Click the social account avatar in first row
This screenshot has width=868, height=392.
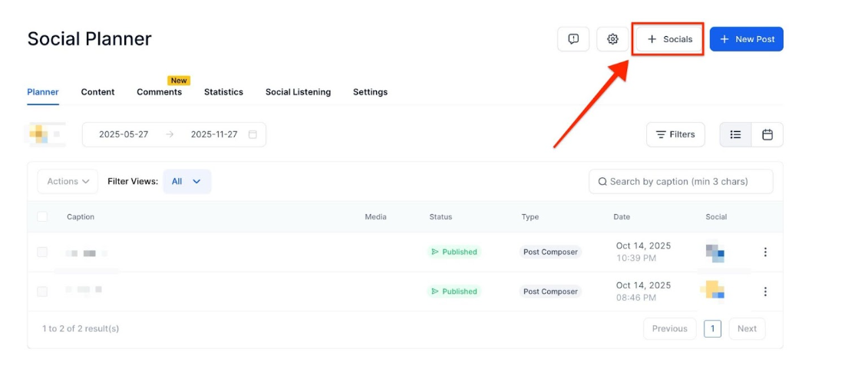pyautogui.click(x=715, y=252)
